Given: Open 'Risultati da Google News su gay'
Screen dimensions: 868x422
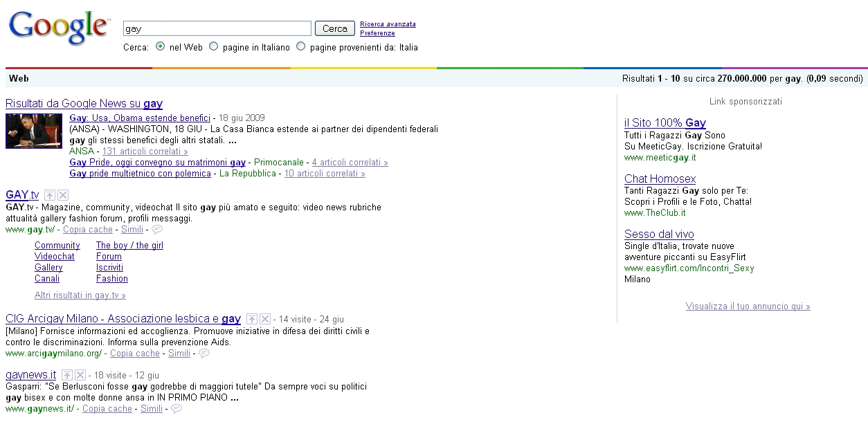Looking at the screenshot, I should (x=84, y=104).
